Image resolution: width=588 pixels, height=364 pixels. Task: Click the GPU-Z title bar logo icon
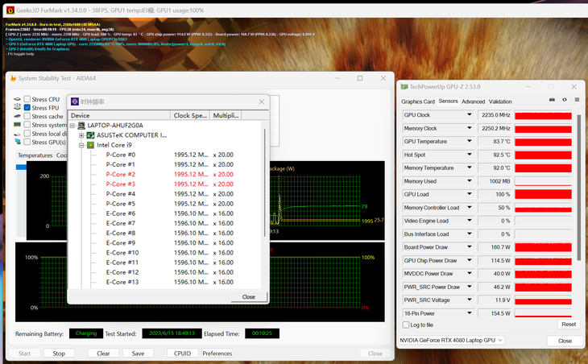click(404, 87)
